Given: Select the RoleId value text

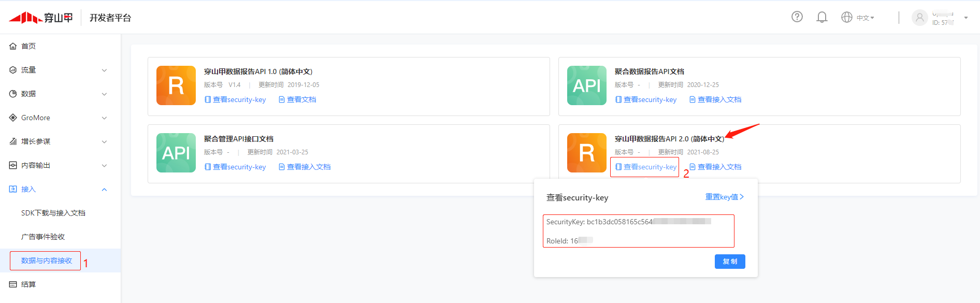Looking at the screenshot, I should (582, 241).
